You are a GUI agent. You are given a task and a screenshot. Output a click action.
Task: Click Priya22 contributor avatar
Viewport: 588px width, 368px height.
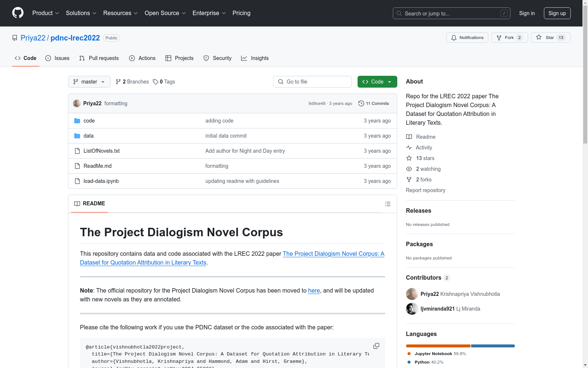pos(412,294)
